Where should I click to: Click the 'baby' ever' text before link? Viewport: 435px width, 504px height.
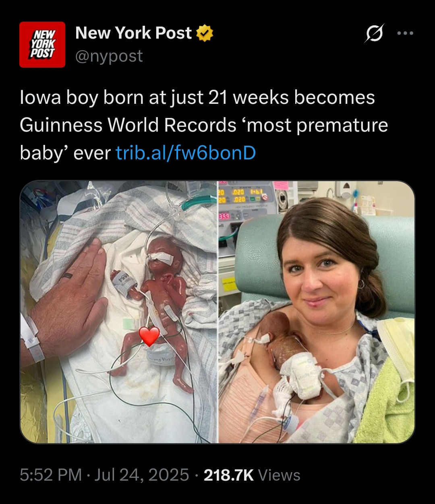(x=65, y=153)
